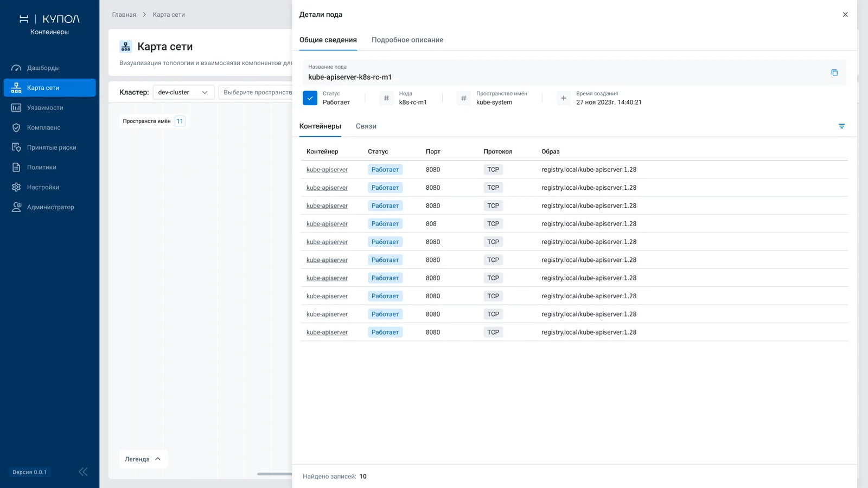Screen dimensions: 868x488
Task: Select the Общие сведения tab
Action: (x=328, y=40)
